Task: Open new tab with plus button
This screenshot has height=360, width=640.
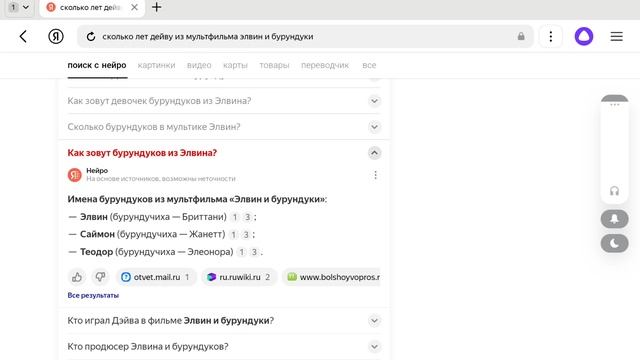Action: 156,7
